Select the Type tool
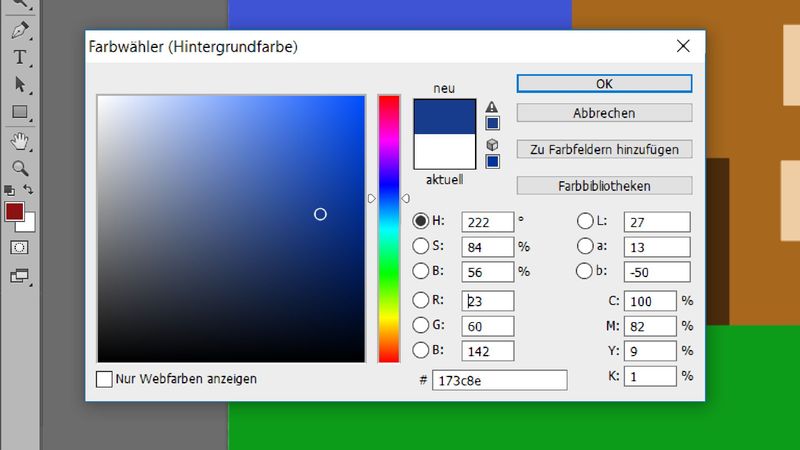The width and height of the screenshot is (800, 450). (x=19, y=57)
